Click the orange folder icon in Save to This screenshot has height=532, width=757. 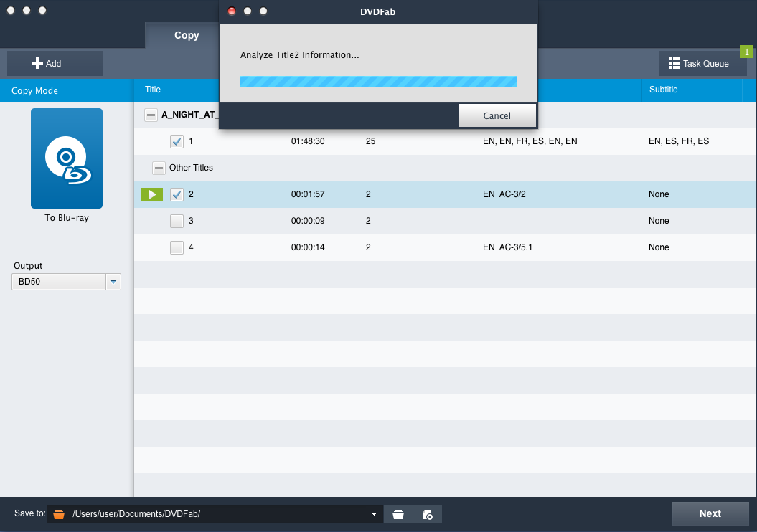click(59, 514)
